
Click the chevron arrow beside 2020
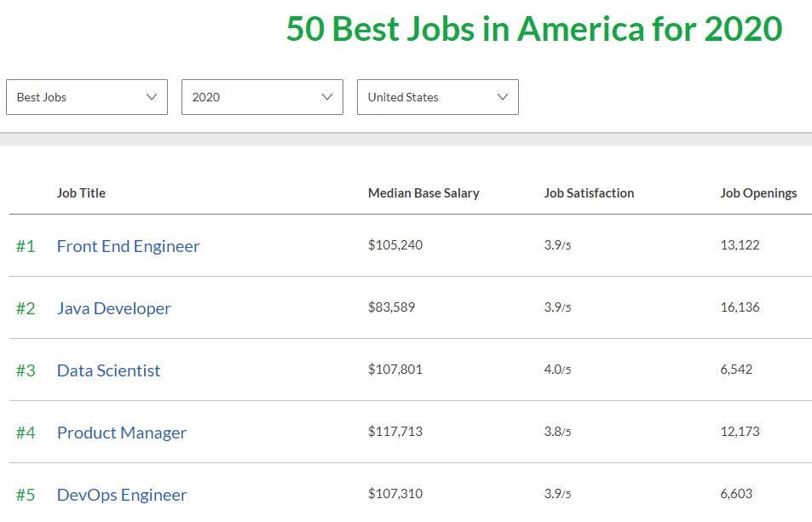[327, 97]
